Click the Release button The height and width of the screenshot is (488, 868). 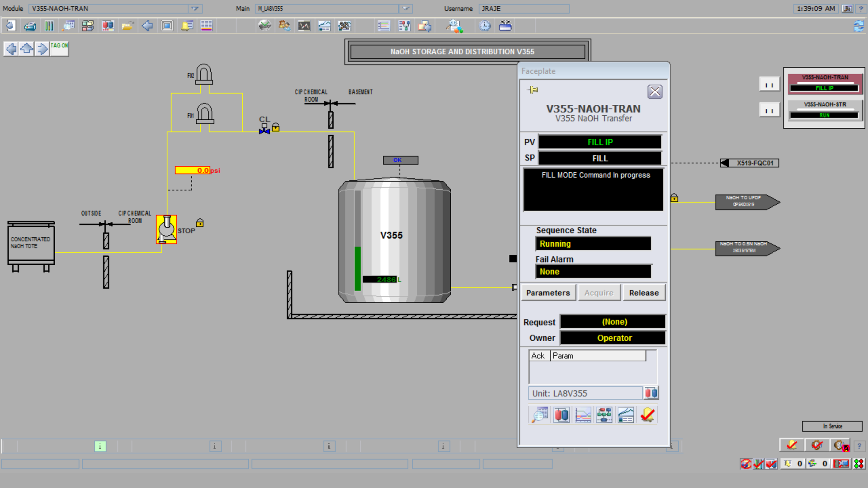(x=644, y=293)
